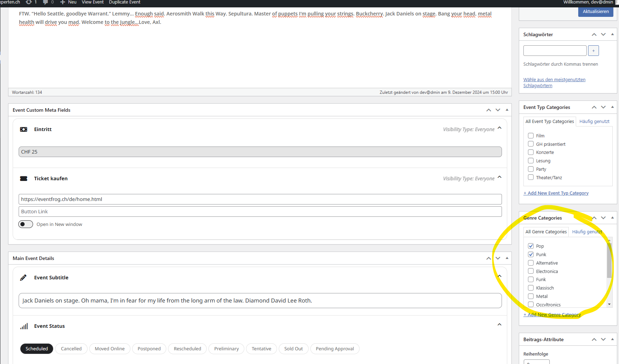Click the Eintritt money bill icon
This screenshot has height=364, width=619.
(x=24, y=129)
